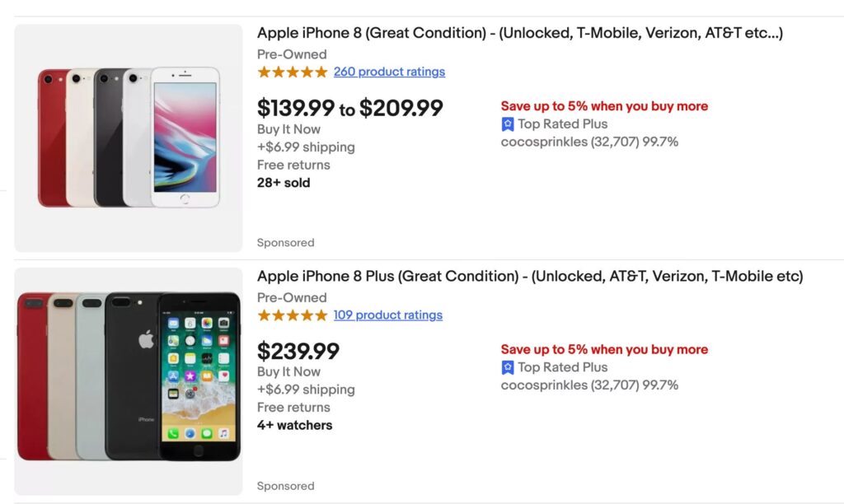The width and height of the screenshot is (844, 504).
Task: Click the 260 product ratings link
Action: (x=389, y=72)
